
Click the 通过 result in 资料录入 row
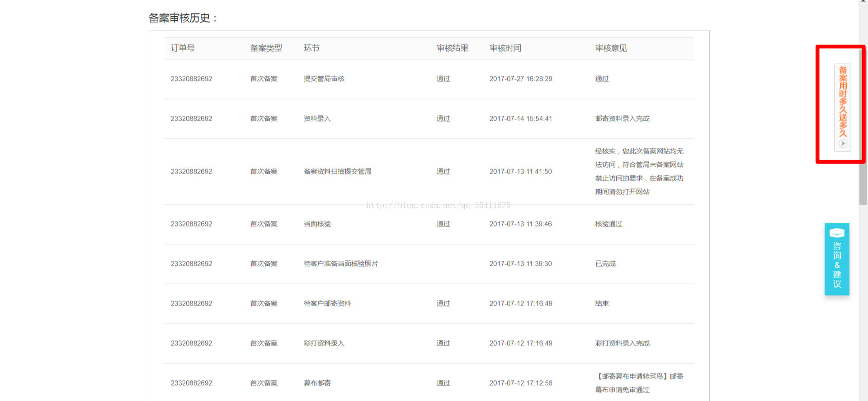443,118
